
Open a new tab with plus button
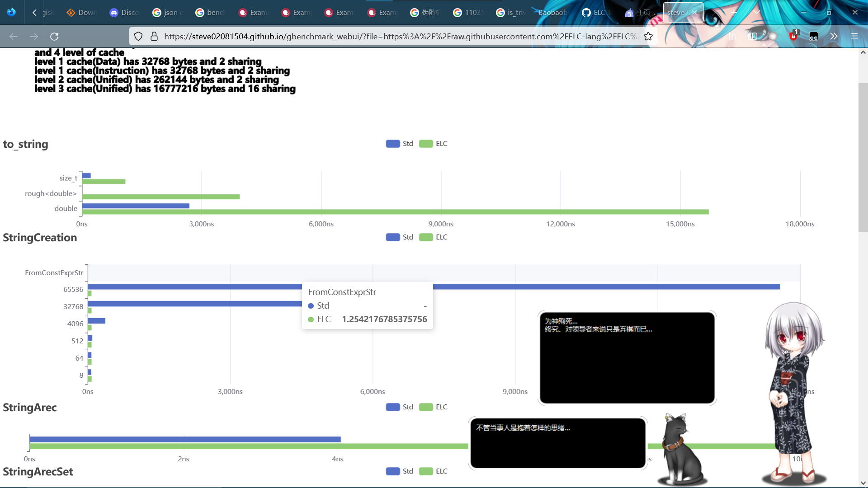[x=734, y=13]
